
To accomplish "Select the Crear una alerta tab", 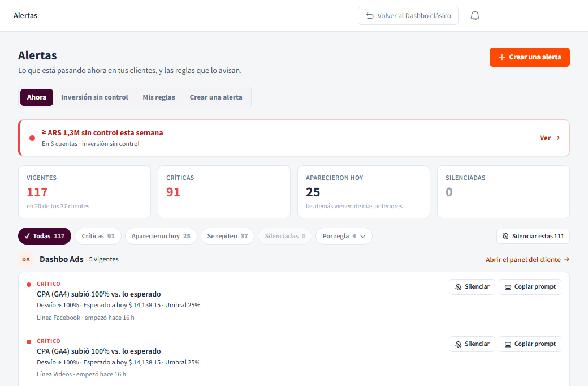I will click(216, 97).
